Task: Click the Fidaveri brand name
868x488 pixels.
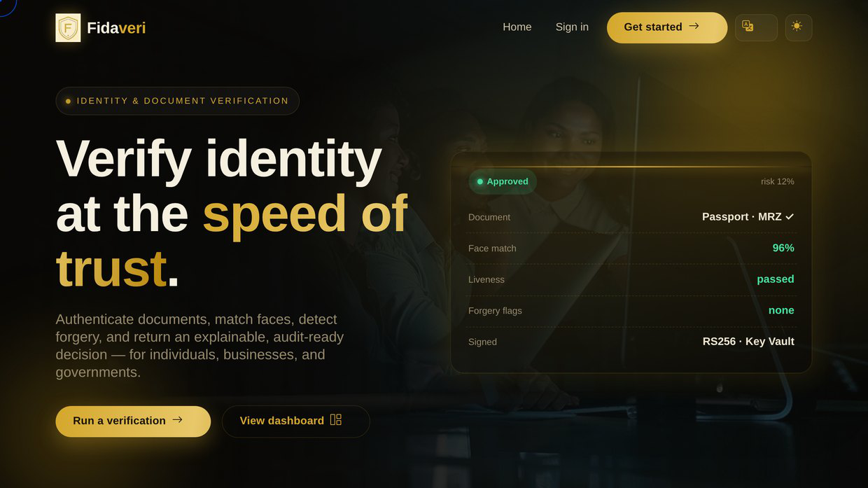Action: (x=116, y=28)
